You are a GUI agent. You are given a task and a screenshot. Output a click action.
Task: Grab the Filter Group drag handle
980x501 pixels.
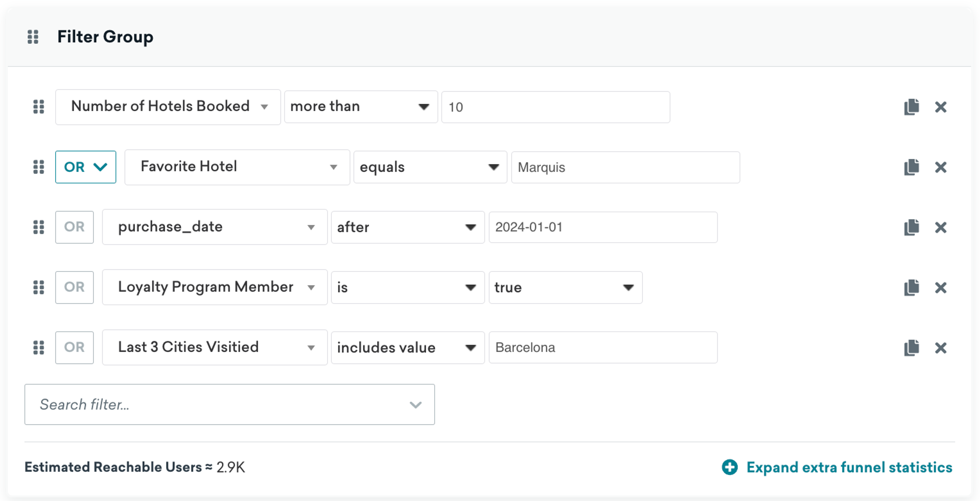pos(33,37)
